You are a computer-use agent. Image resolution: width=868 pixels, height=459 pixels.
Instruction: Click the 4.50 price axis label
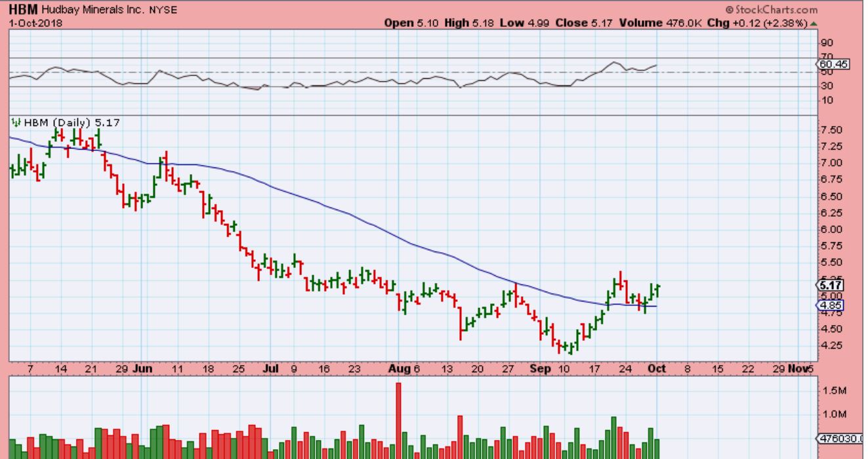coord(831,330)
